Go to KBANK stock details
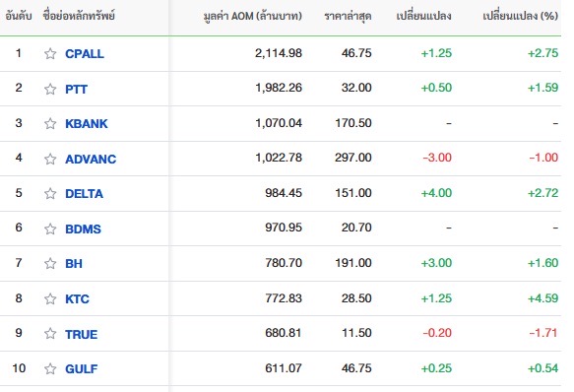Image resolution: width=574 pixels, height=392 pixels. [87, 124]
